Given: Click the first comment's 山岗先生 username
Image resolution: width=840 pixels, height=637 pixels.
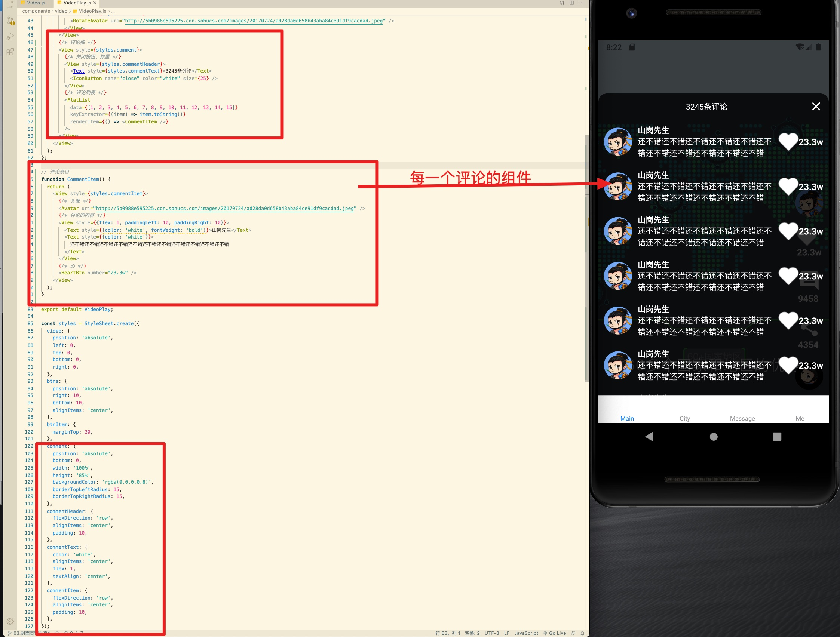Looking at the screenshot, I should click(653, 130).
